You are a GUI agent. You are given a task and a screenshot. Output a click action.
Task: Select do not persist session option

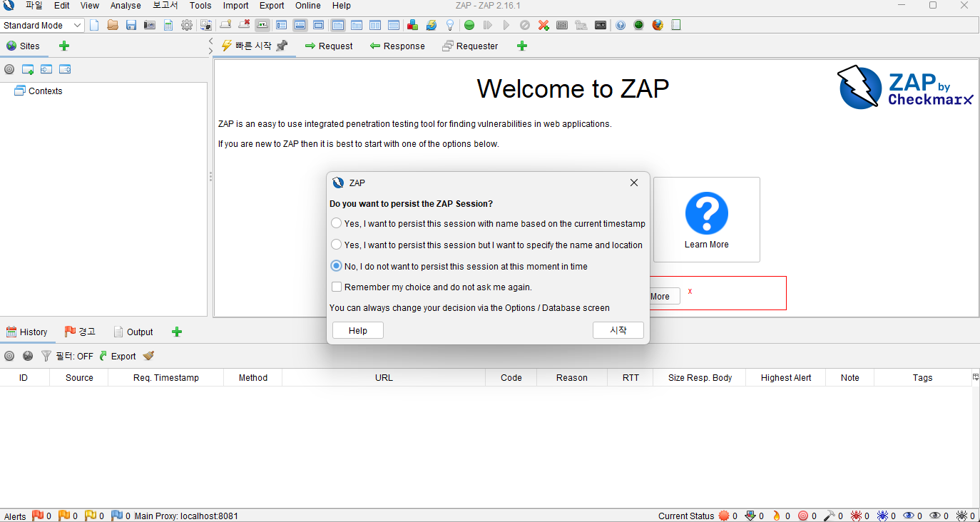click(460, 266)
